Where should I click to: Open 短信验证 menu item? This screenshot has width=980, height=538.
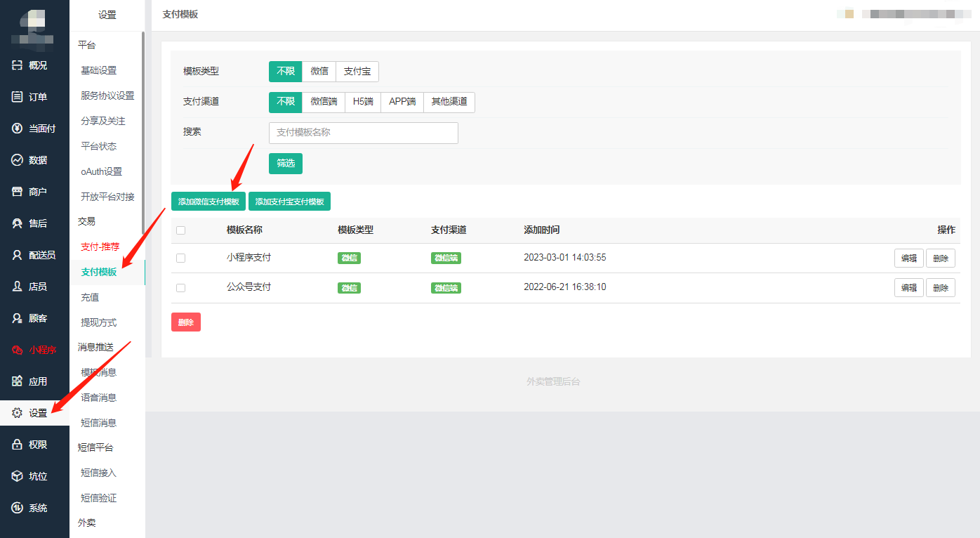click(99, 498)
